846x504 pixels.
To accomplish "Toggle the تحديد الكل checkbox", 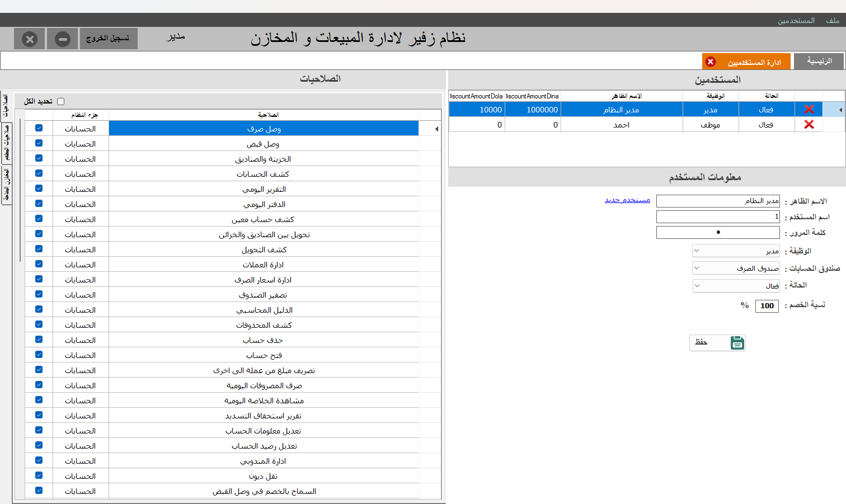I will pyautogui.click(x=61, y=101).
